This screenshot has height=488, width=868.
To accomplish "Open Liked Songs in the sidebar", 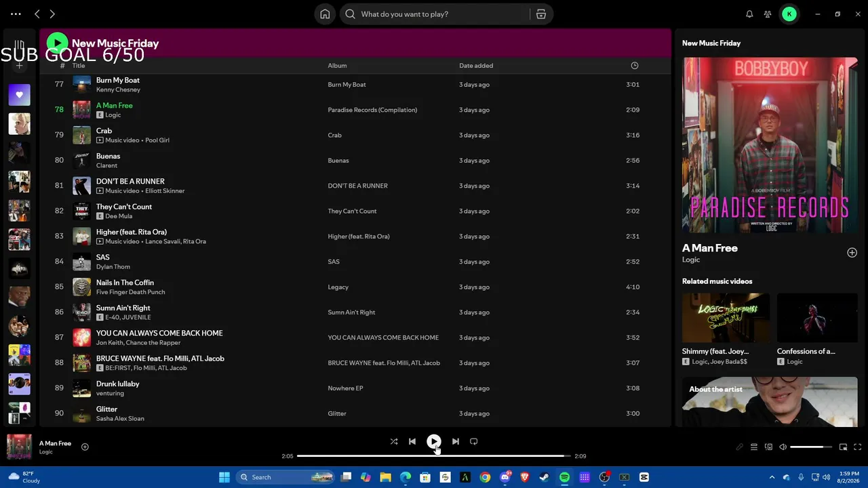I will coord(19,95).
